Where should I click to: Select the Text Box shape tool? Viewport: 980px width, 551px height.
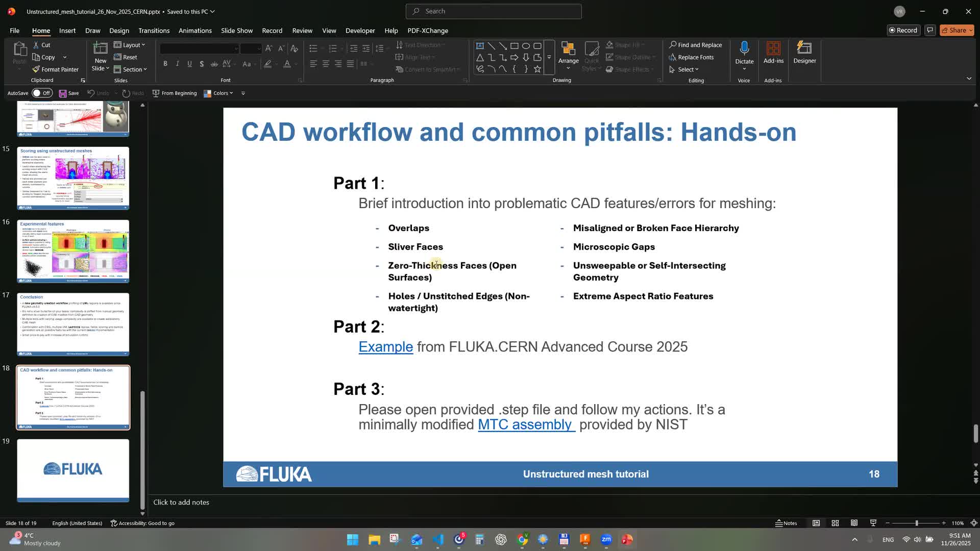[480, 46]
